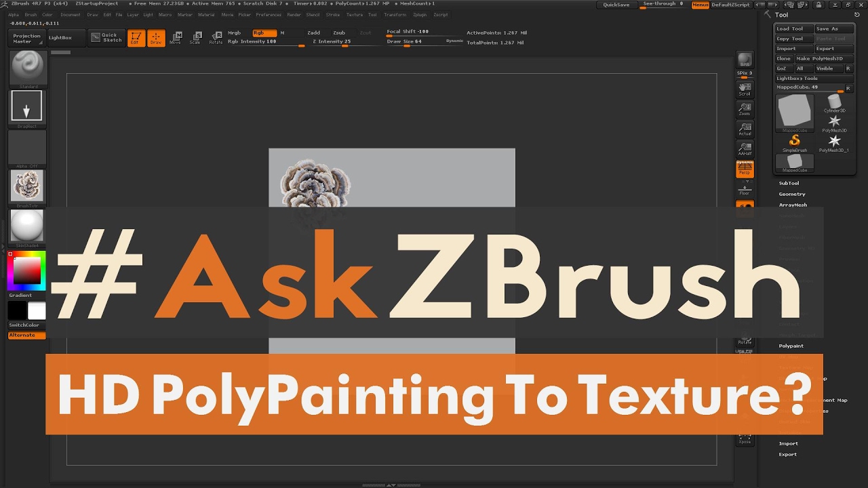This screenshot has height=488, width=868.
Task: Activate the Edit mode button
Action: point(136,38)
